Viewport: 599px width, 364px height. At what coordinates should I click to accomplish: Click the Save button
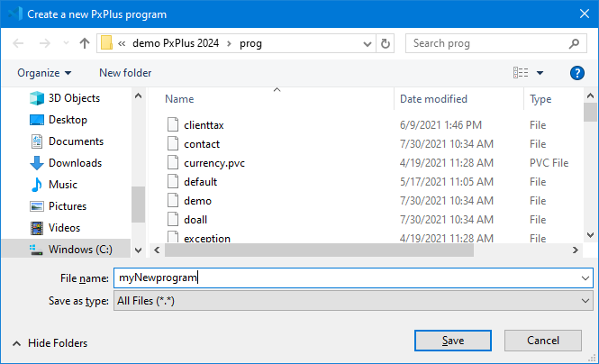pos(452,341)
